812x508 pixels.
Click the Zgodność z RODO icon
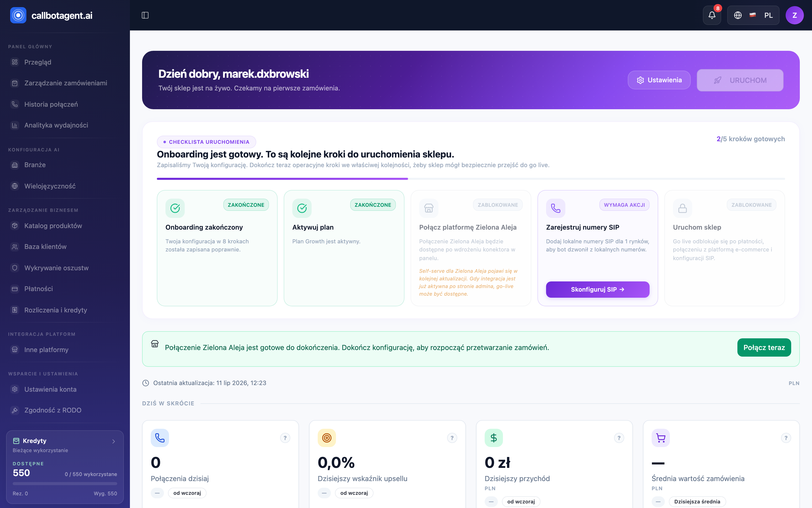tap(15, 410)
